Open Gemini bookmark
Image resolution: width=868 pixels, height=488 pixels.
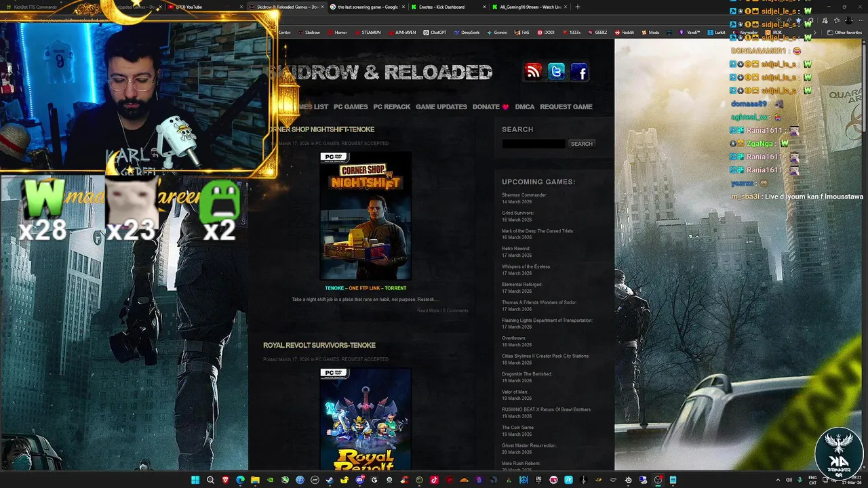tap(496, 33)
